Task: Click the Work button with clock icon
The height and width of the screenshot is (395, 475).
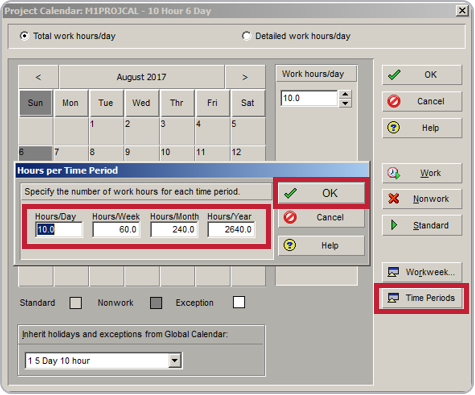Action: [422, 173]
